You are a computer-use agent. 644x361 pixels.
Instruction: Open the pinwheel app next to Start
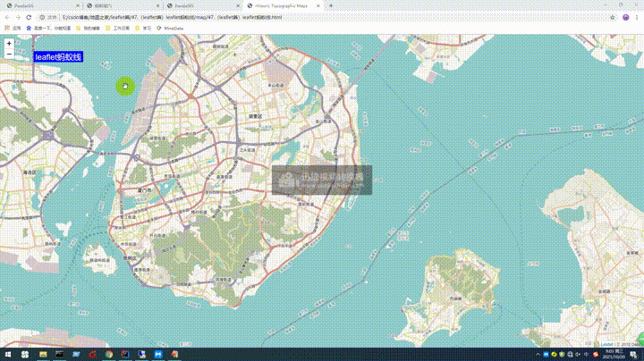pyautogui.click(x=25, y=355)
